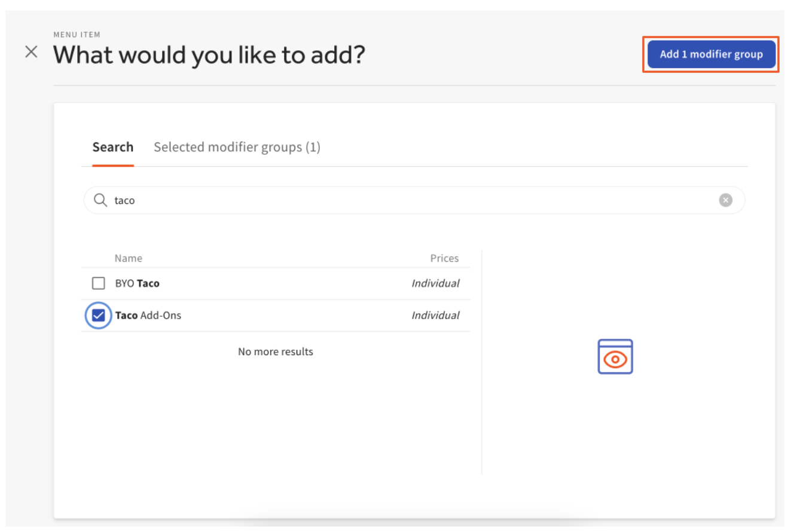Focus the search box containing taco
Screen dimensions: 794x532
[413, 200]
